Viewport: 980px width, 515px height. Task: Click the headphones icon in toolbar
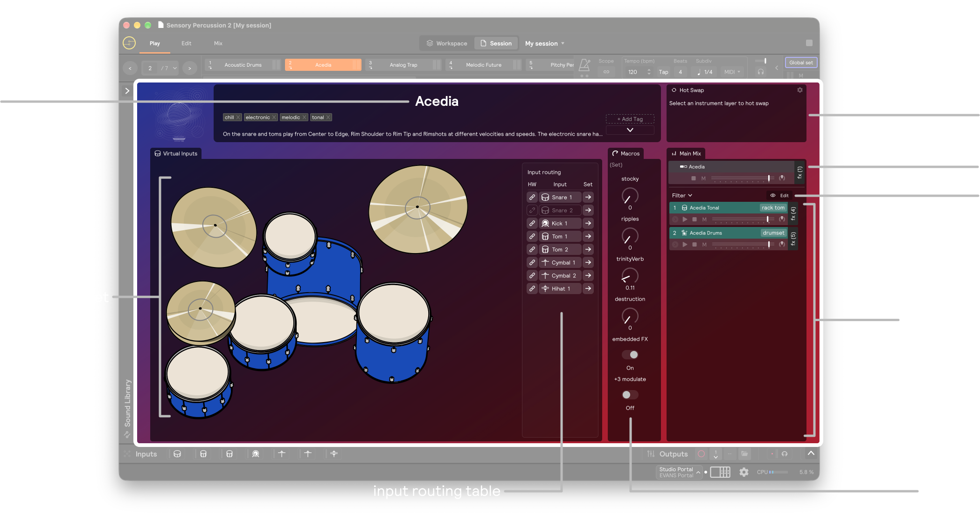[761, 72]
